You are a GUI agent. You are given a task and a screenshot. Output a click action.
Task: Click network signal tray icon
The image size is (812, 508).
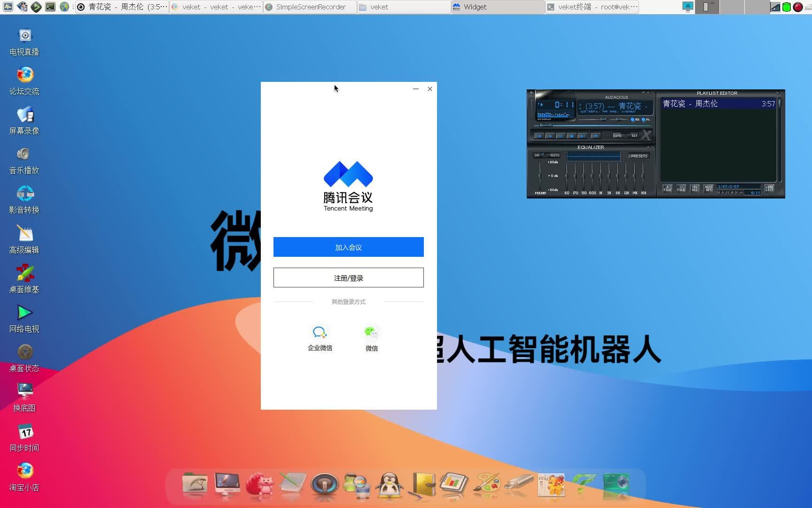(x=775, y=7)
